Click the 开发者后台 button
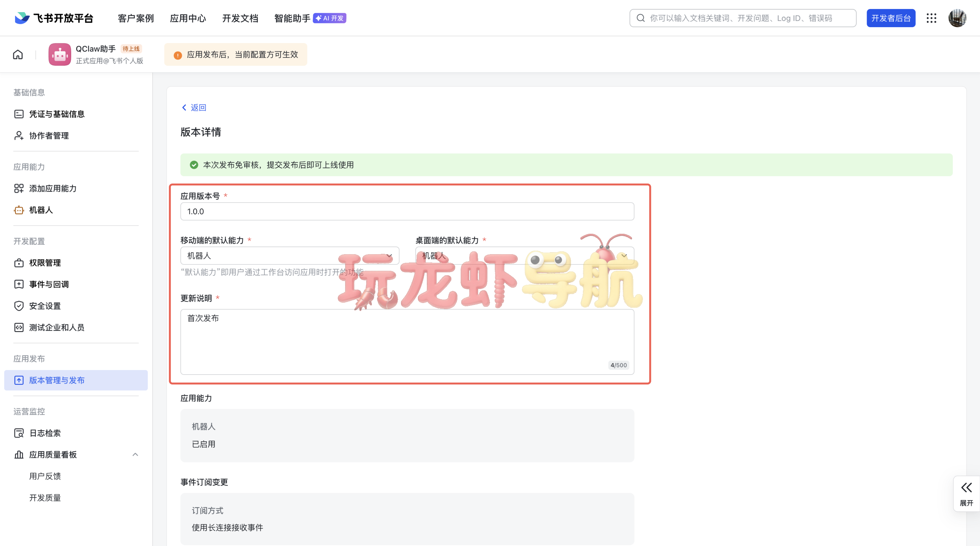This screenshot has width=980, height=546. (x=891, y=18)
